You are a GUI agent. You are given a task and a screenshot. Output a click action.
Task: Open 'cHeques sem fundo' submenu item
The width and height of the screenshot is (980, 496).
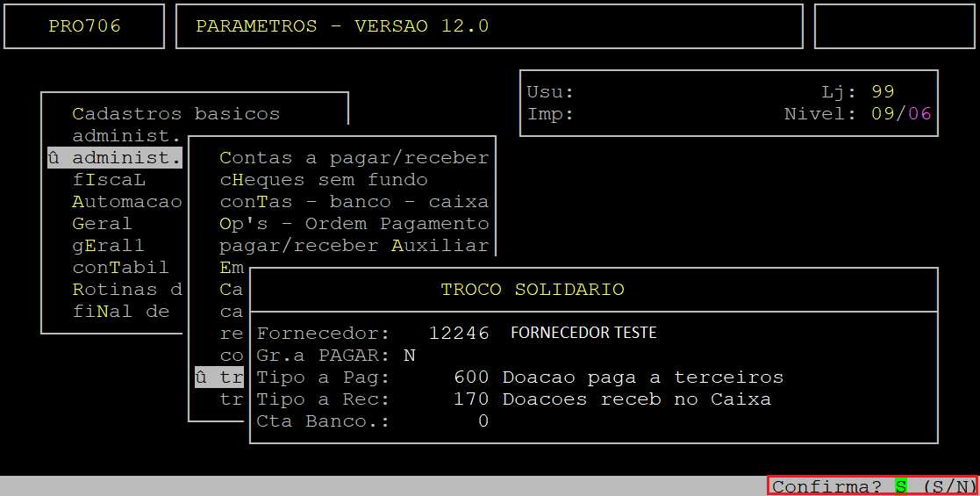323,180
